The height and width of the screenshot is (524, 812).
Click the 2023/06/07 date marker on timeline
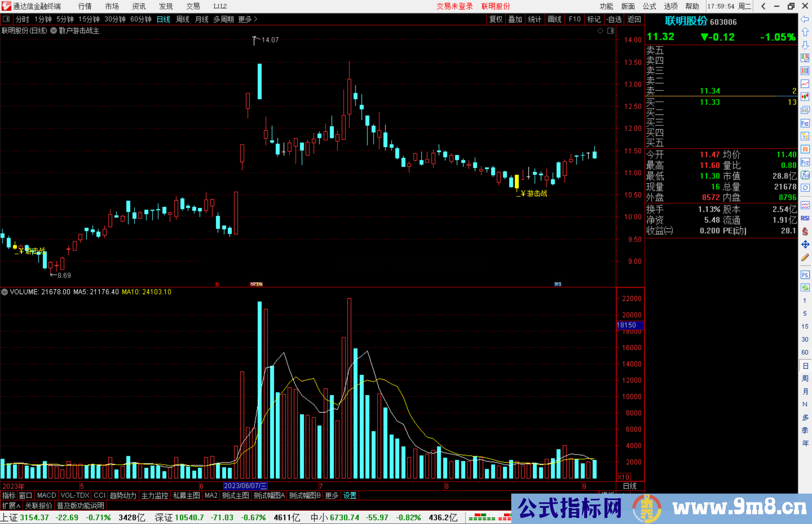pos(245,486)
